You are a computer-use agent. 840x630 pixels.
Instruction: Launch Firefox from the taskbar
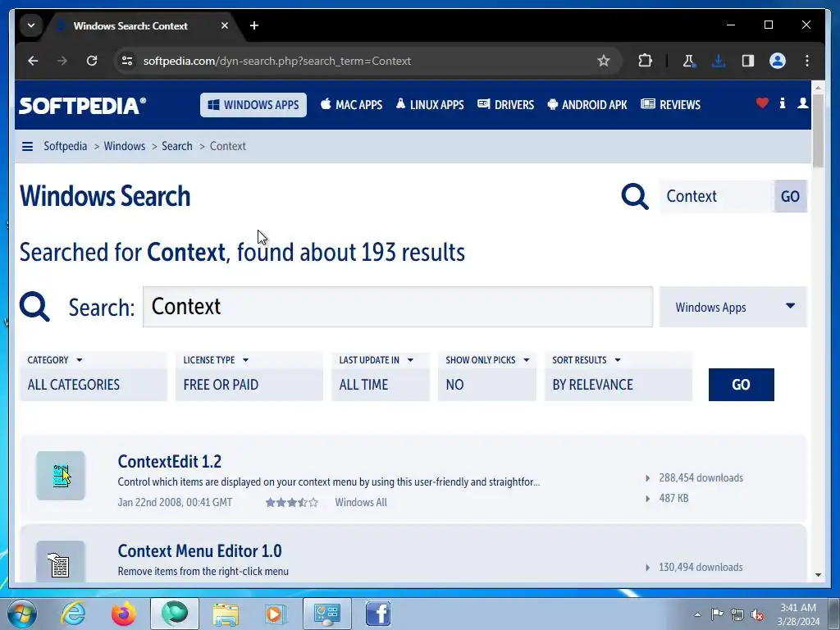(124, 614)
